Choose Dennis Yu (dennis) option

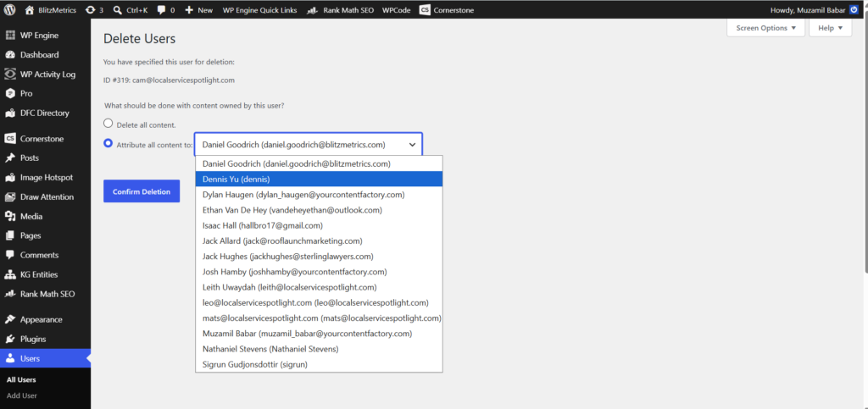(319, 179)
